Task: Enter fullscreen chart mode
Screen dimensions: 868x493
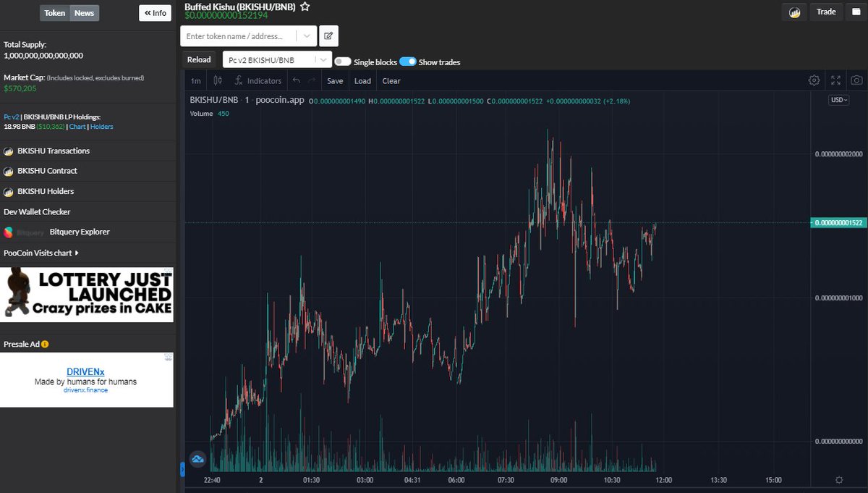Action: point(835,80)
